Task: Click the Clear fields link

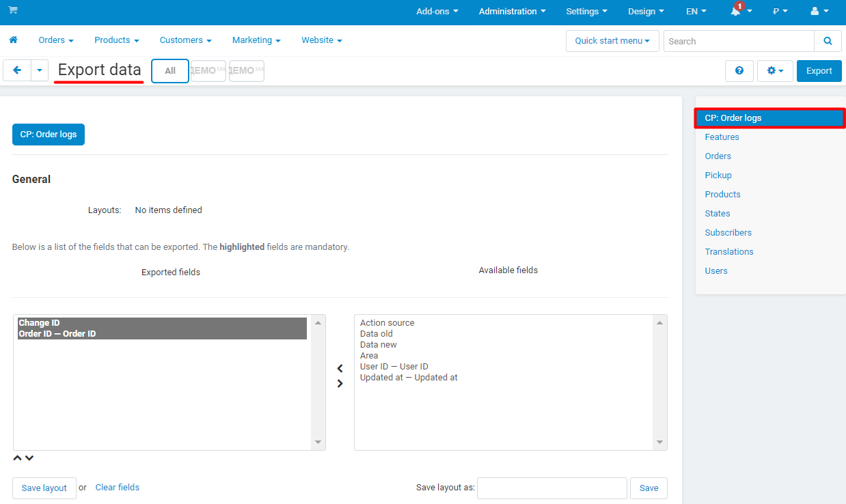Action: [x=118, y=488]
